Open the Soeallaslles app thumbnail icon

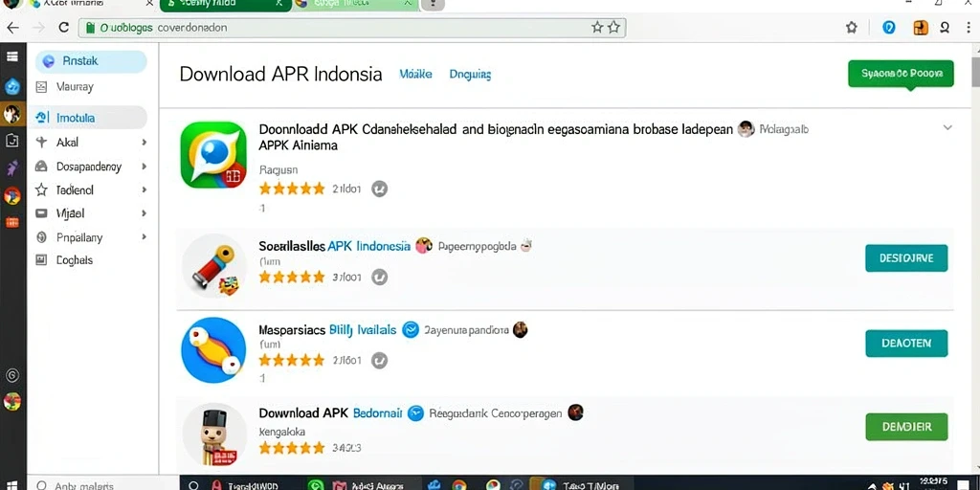[x=213, y=266]
